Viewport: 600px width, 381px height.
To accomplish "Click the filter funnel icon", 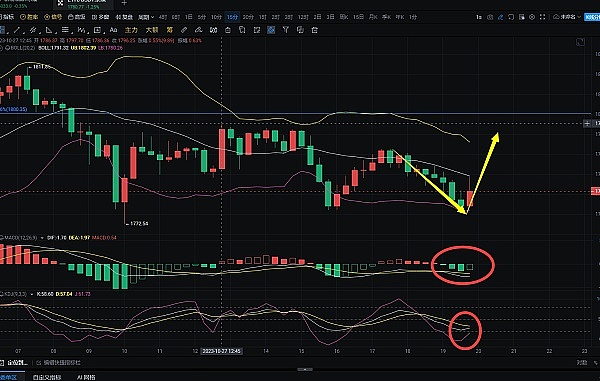I will click(x=285, y=30).
